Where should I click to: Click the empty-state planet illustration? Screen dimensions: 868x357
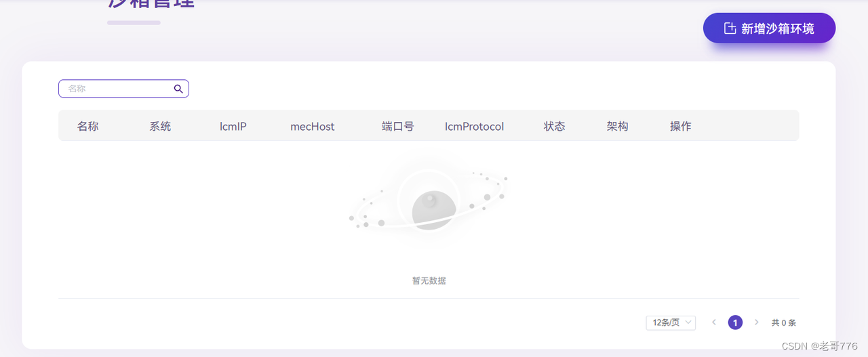point(429,201)
